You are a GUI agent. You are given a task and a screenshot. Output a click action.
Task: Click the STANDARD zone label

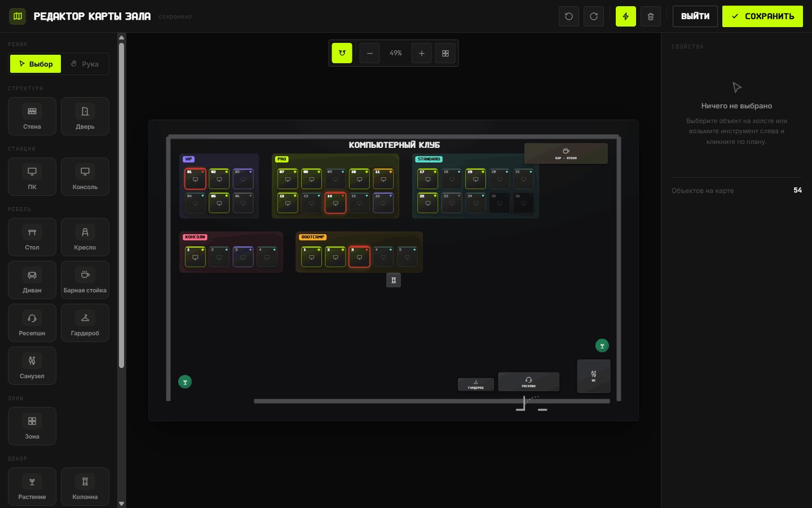tap(429, 159)
